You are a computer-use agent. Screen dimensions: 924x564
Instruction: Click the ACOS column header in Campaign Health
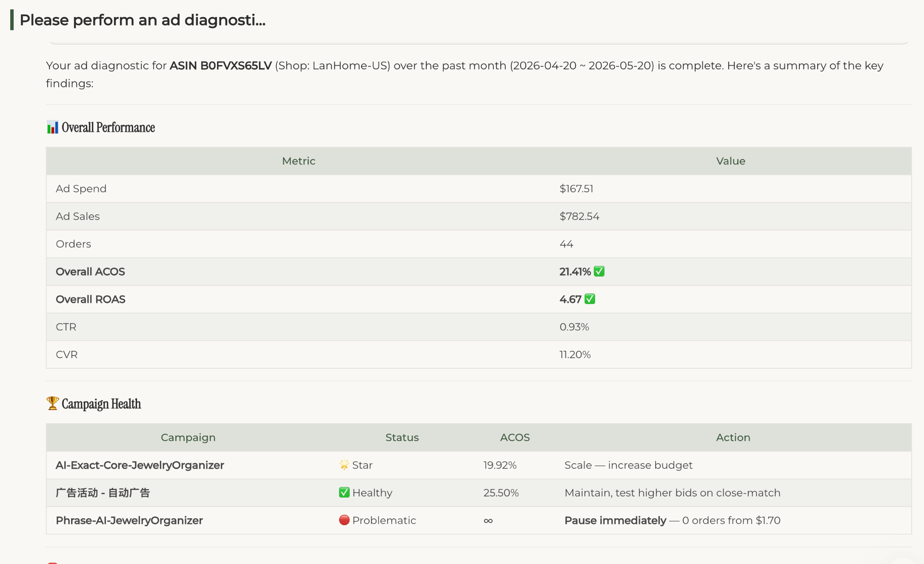(515, 437)
